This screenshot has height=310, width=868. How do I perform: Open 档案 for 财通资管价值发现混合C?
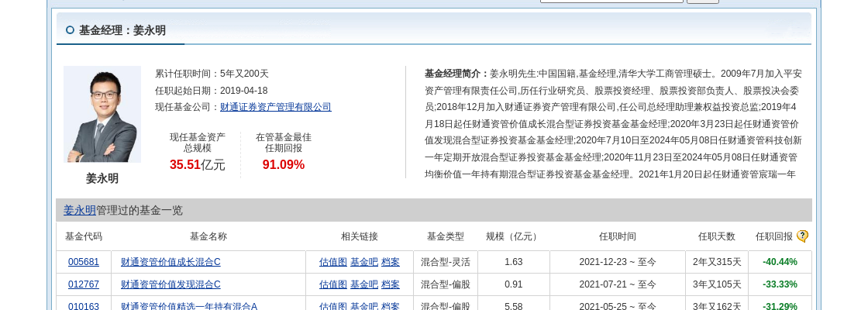[x=391, y=284]
